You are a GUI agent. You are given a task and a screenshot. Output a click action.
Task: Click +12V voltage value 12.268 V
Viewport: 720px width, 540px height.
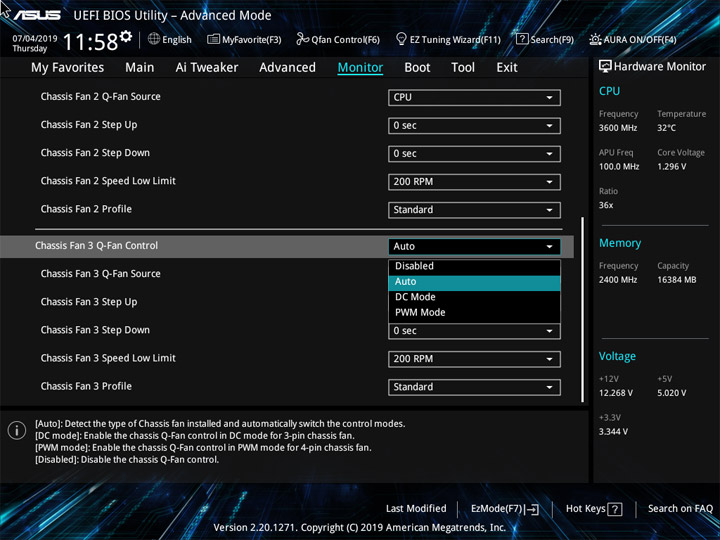[x=615, y=393]
